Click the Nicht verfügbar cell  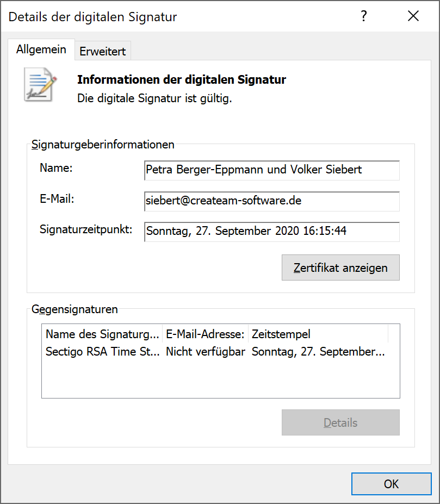tap(206, 352)
